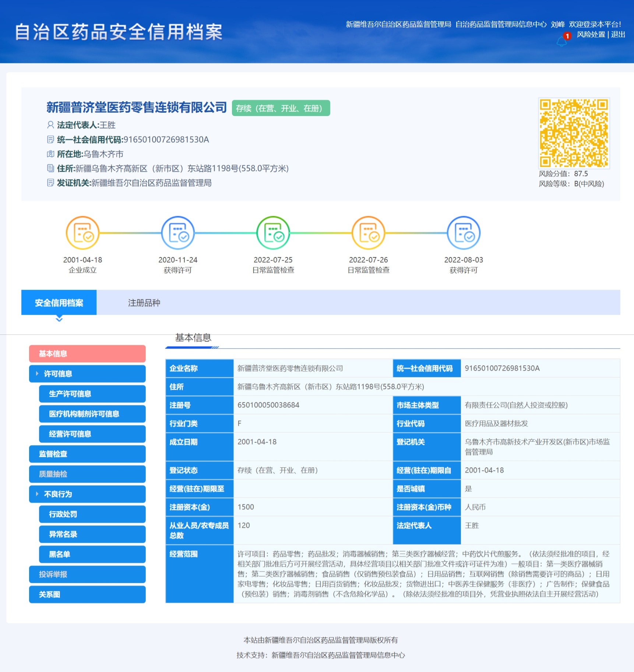Click the 自治区药品安全信用档案 site title
634x672 pixels.
119,32
